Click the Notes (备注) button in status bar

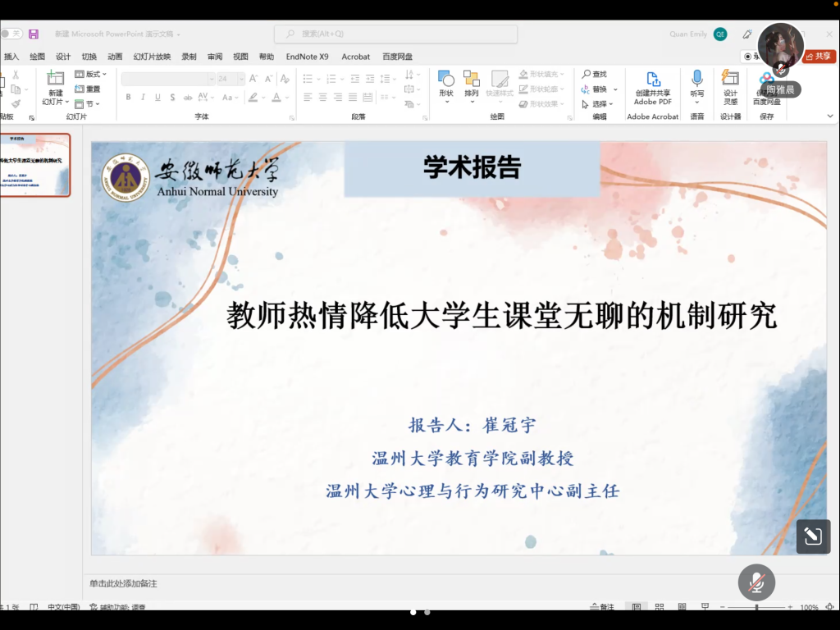(x=603, y=607)
